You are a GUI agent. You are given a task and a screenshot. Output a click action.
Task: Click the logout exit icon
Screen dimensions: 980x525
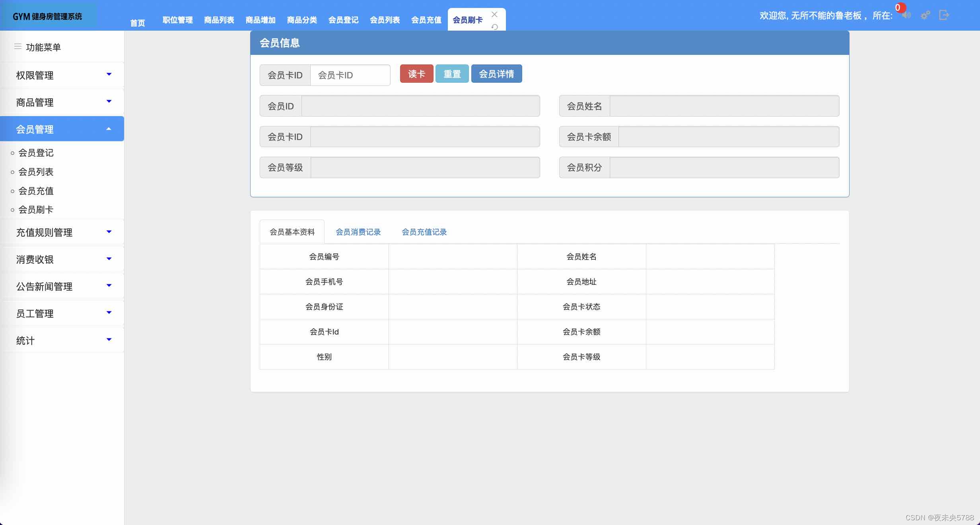(x=944, y=15)
